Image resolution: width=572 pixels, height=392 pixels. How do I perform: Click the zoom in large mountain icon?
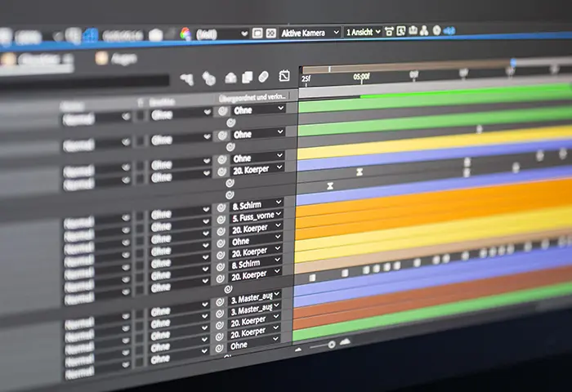pos(345,341)
